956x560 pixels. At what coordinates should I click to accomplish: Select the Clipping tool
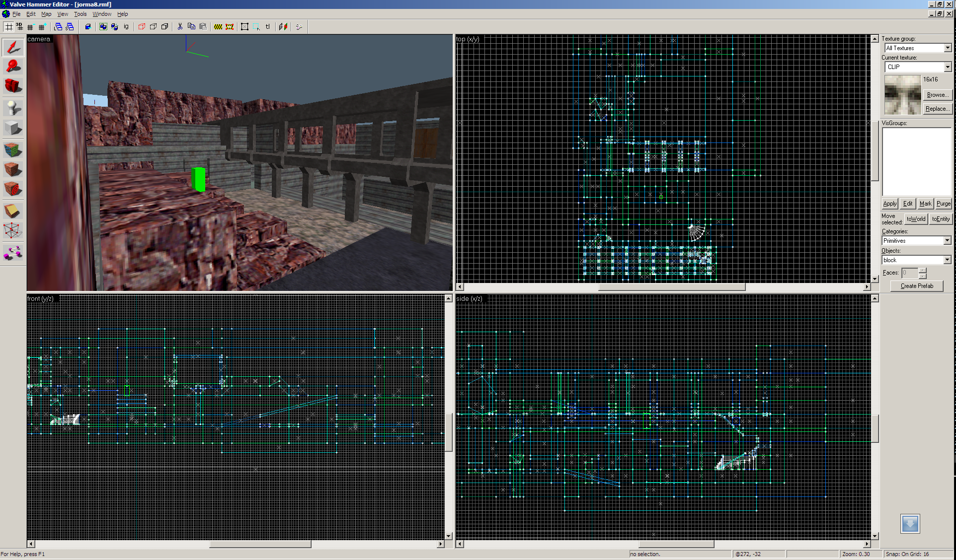[x=13, y=211]
